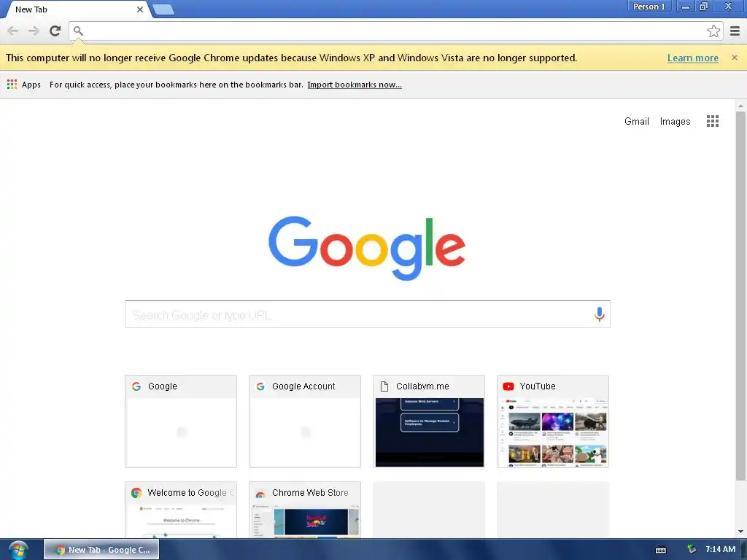This screenshot has width=747, height=560.
Task: Click the Google Account tile favicon
Action: tap(260, 386)
